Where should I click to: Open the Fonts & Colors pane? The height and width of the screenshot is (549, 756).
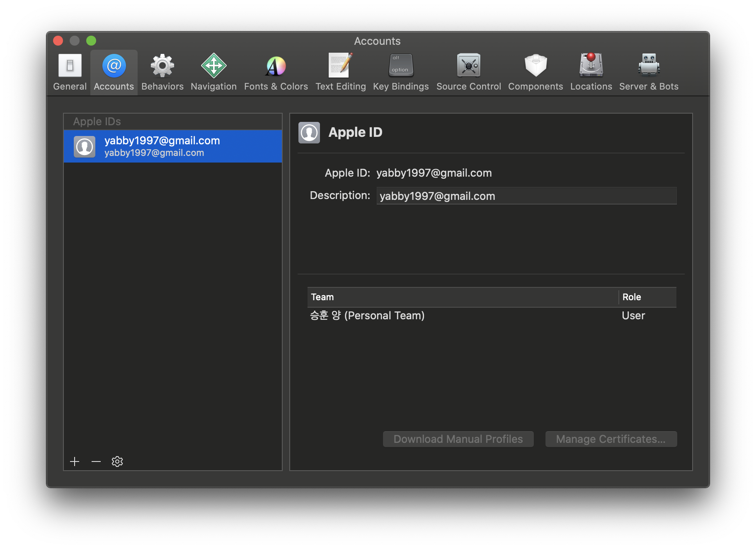tap(276, 72)
